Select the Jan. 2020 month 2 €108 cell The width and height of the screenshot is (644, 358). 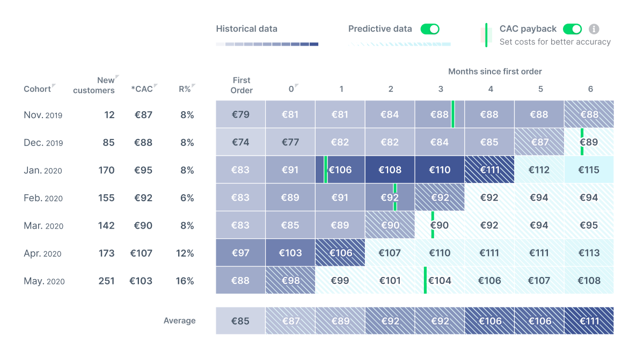pos(390,170)
